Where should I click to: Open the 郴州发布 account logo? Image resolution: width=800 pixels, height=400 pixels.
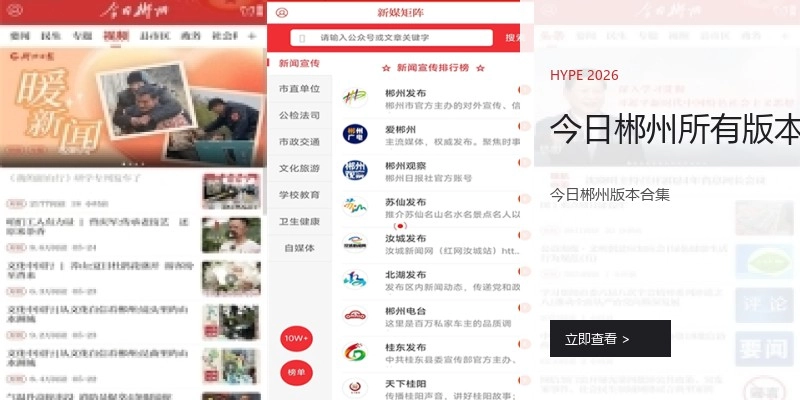[355, 97]
